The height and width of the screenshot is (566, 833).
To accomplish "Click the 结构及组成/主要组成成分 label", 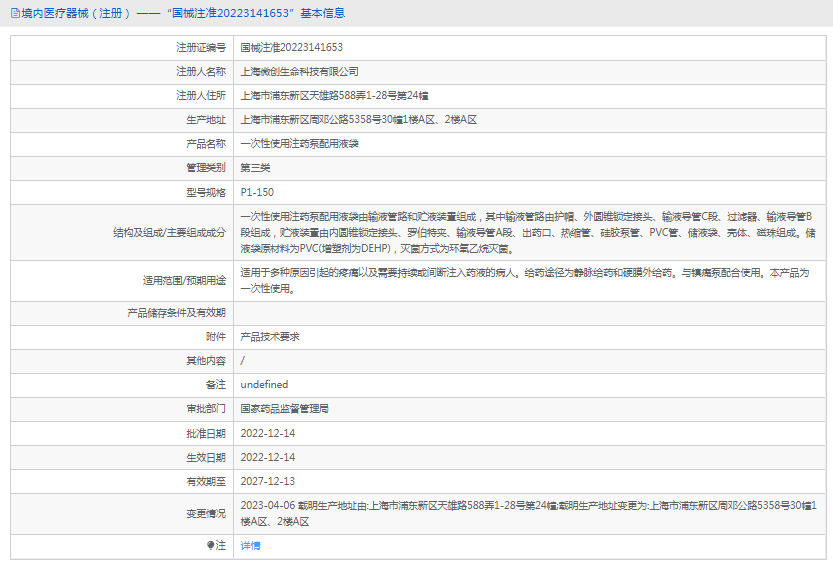I will pos(169,232).
